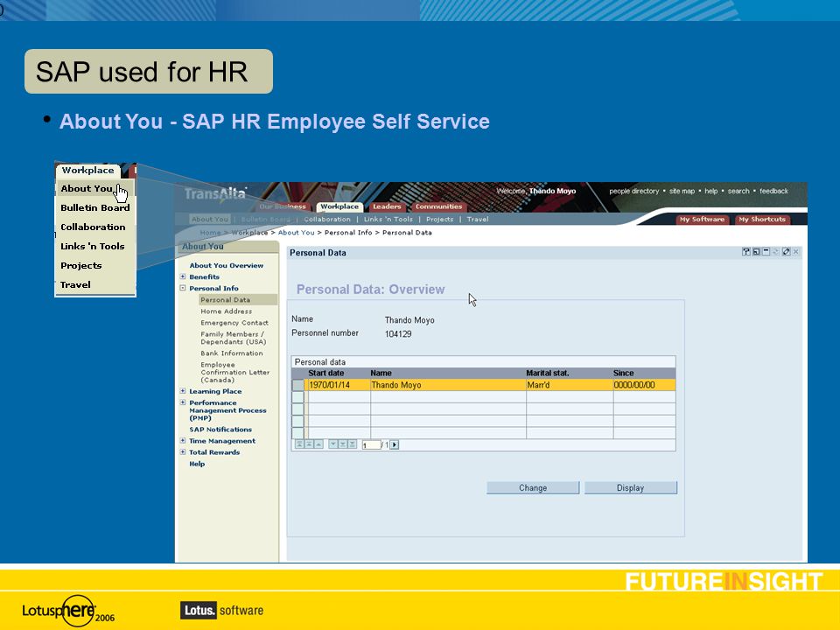The height and width of the screenshot is (630, 840).
Task: Expand the Benefits tree node
Action: 183,277
